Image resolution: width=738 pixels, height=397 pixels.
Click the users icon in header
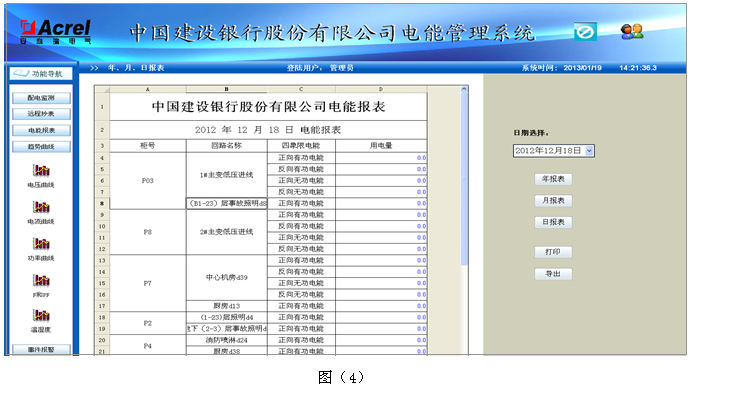pyautogui.click(x=632, y=32)
